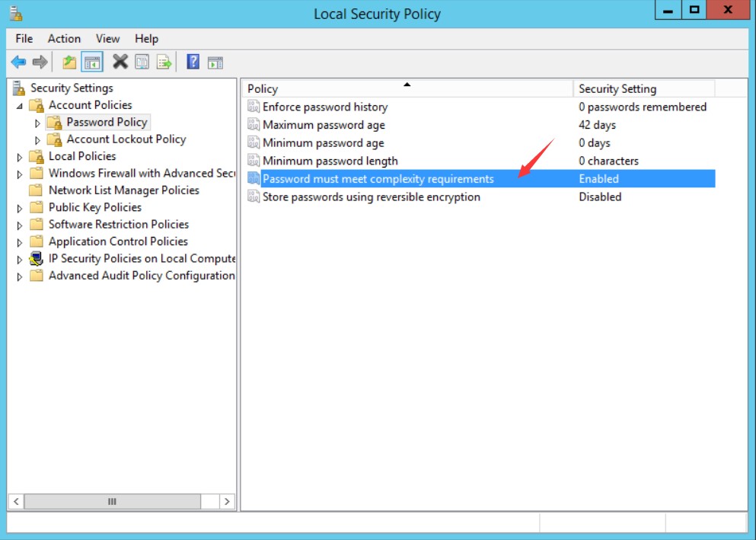
Task: Open Properties from the toolbar icon
Action: click(x=142, y=62)
